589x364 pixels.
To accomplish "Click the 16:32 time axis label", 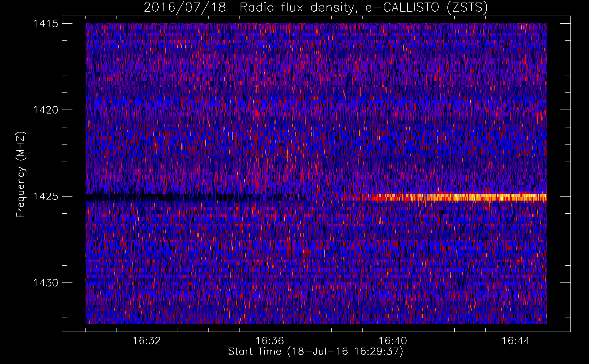I will 147,341.
